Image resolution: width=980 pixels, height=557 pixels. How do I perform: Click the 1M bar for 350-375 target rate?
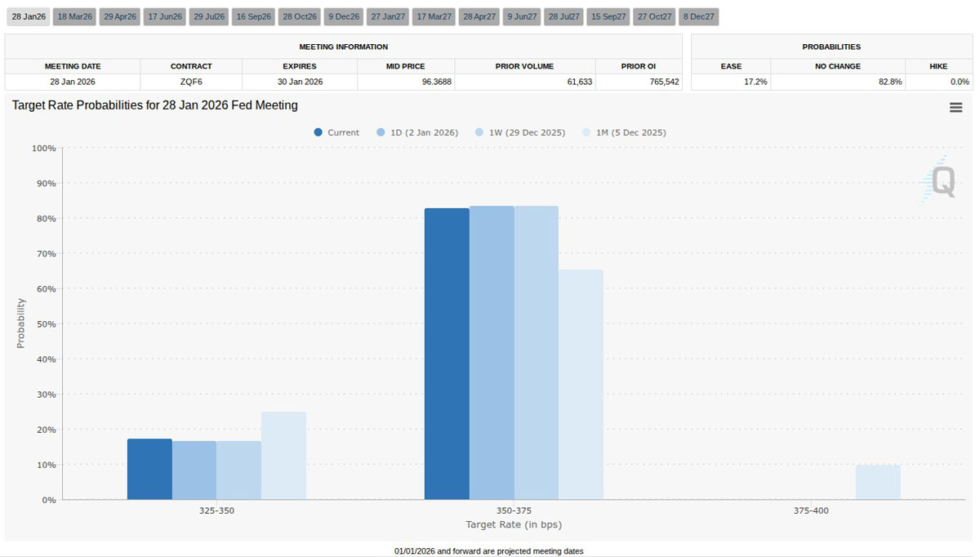(581, 385)
